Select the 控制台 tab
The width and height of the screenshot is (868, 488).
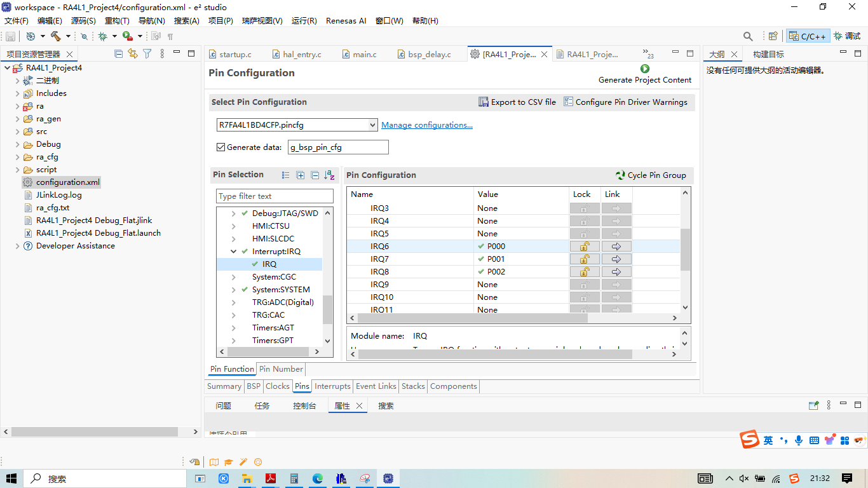[304, 405]
